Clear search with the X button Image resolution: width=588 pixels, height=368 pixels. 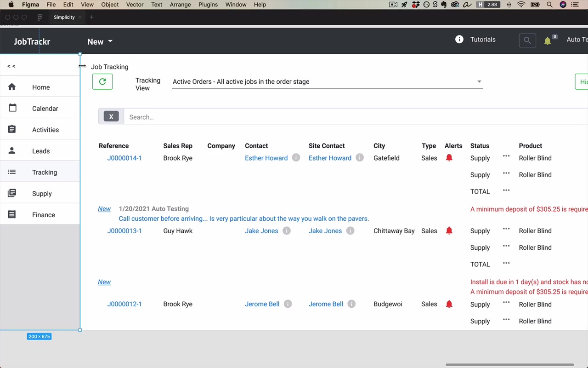(x=111, y=117)
